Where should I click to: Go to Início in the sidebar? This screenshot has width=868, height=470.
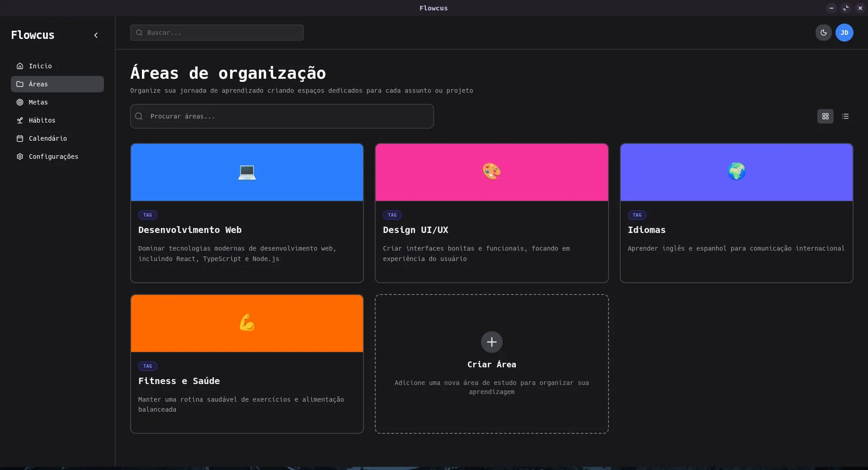40,66
